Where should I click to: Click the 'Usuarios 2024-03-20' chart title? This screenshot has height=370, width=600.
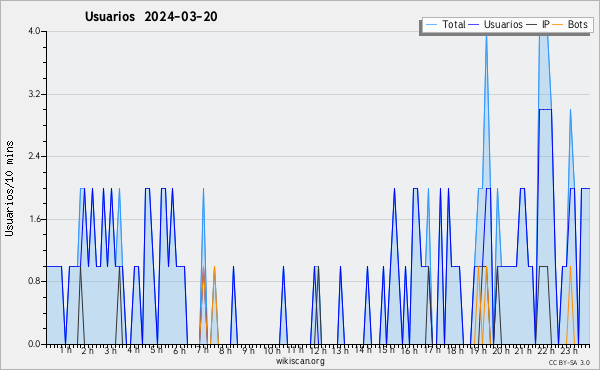[151, 17]
